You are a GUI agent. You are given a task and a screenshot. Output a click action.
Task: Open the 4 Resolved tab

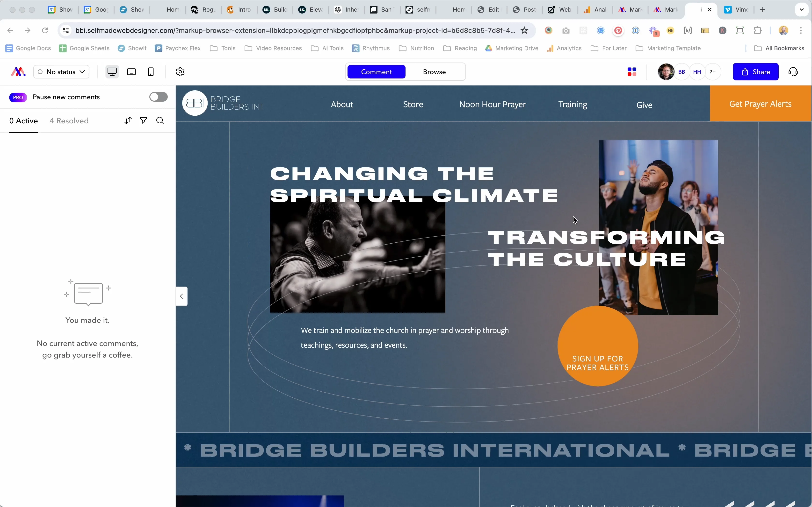click(x=69, y=121)
